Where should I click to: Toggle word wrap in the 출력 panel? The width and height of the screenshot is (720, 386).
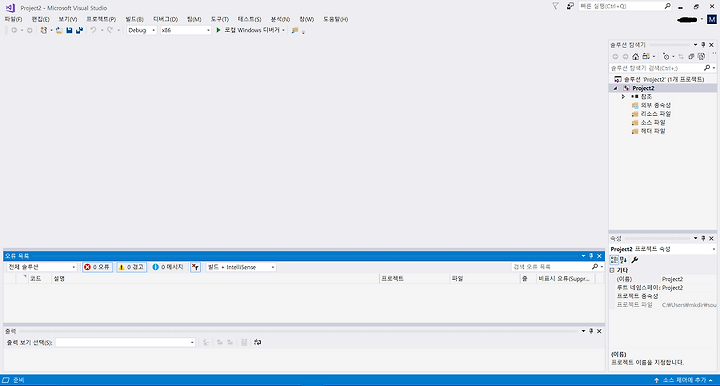258,342
